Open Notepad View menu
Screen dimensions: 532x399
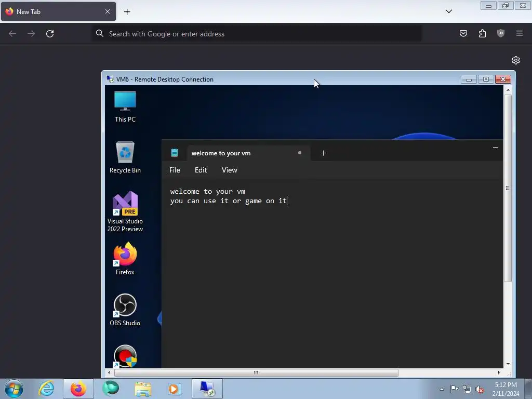coord(229,170)
